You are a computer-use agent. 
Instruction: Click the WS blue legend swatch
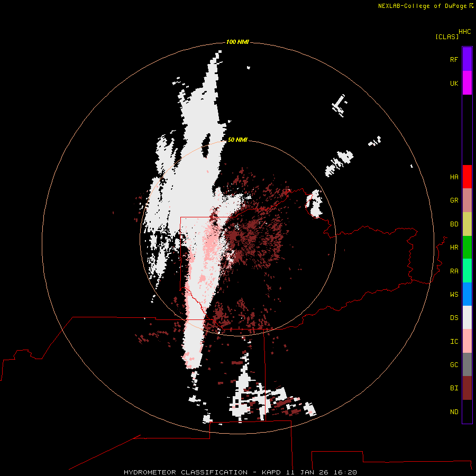[x=467, y=294]
